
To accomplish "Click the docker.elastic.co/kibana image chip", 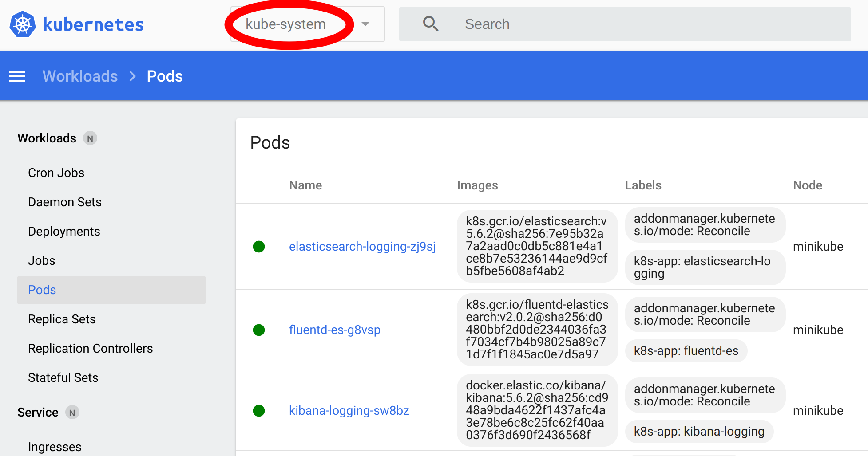I will click(537, 410).
